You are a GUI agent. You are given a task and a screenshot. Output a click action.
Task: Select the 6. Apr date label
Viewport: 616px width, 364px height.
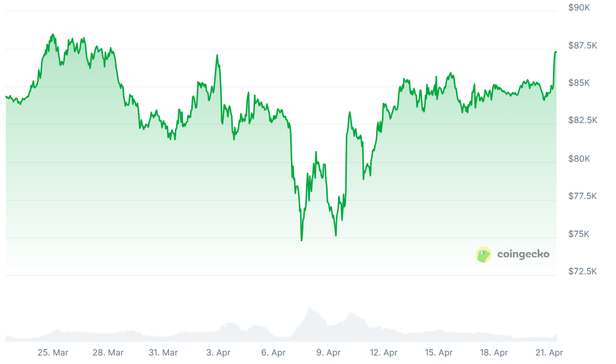(x=273, y=352)
